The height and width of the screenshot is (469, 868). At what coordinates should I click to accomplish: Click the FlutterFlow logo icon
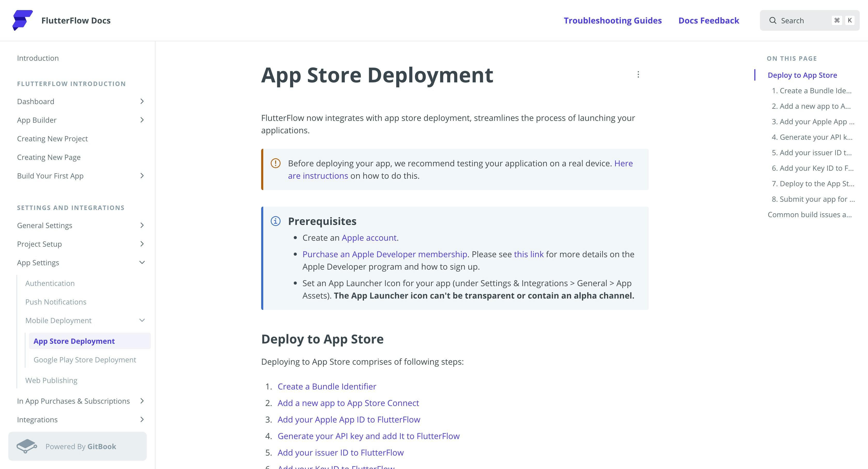pos(22,20)
